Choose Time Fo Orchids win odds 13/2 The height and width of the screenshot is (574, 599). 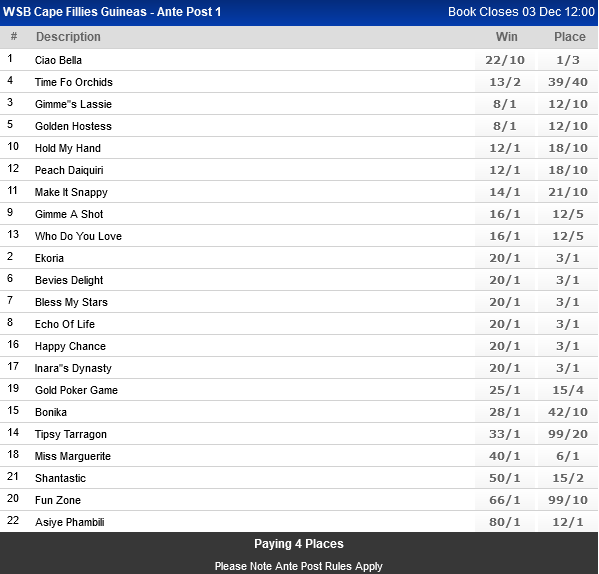click(x=505, y=82)
